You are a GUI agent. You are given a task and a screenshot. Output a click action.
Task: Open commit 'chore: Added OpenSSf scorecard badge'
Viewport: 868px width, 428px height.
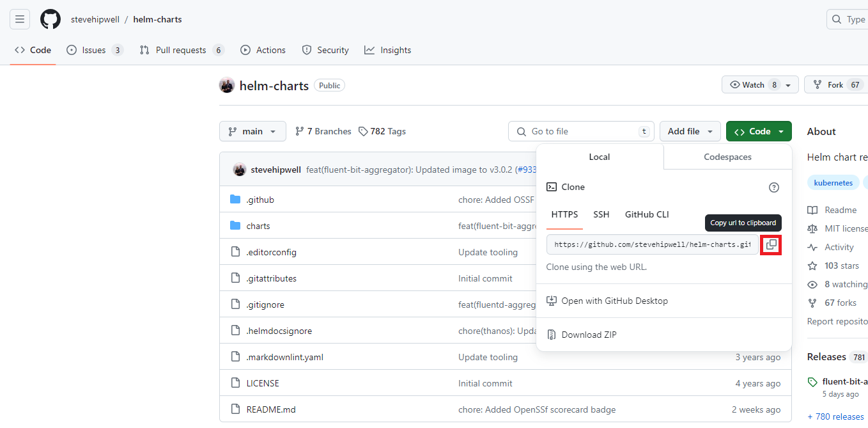click(x=537, y=409)
